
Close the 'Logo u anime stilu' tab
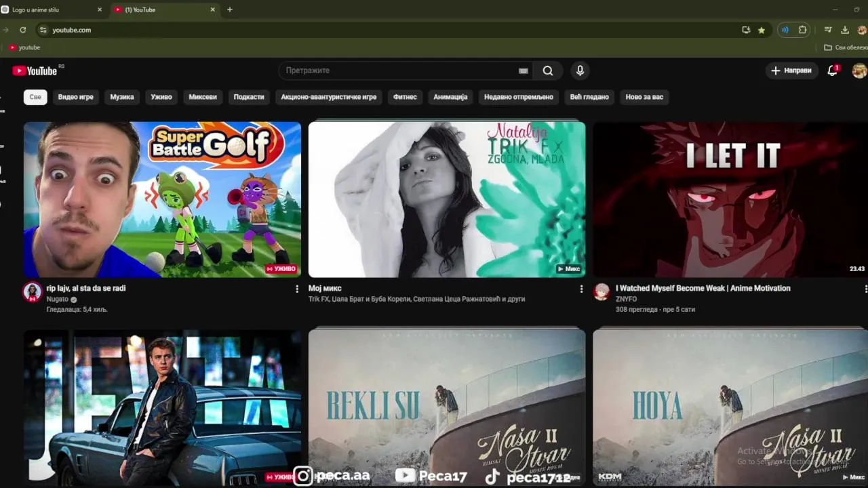point(100,9)
